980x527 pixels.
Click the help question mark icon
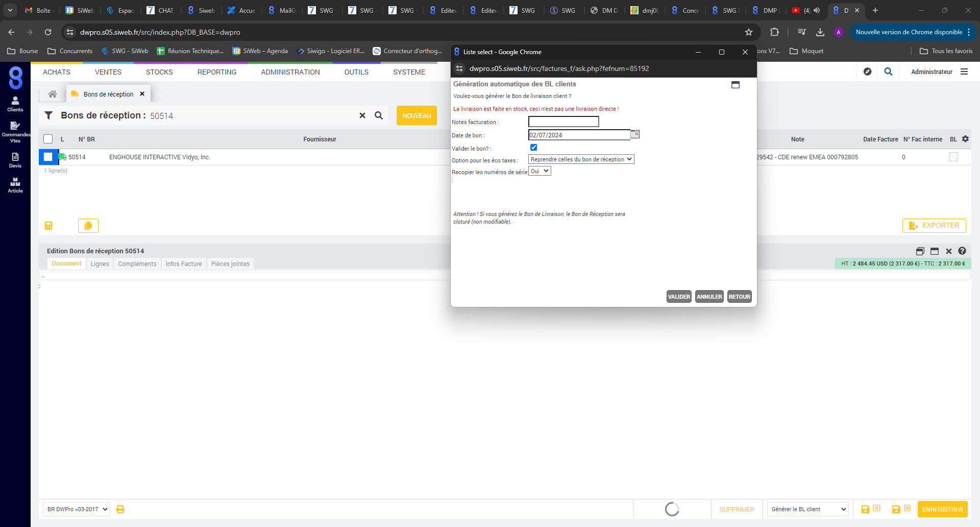(962, 251)
